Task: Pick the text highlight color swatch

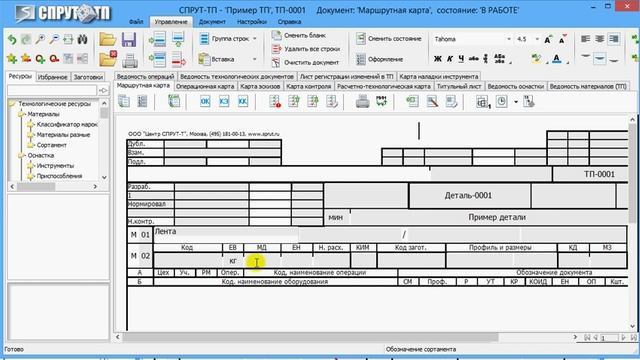Action: coord(537,59)
